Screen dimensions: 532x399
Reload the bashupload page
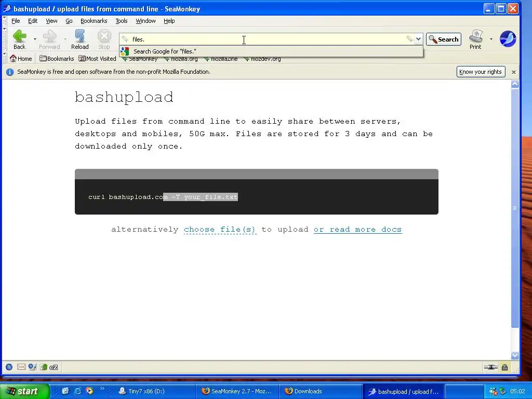79,39
